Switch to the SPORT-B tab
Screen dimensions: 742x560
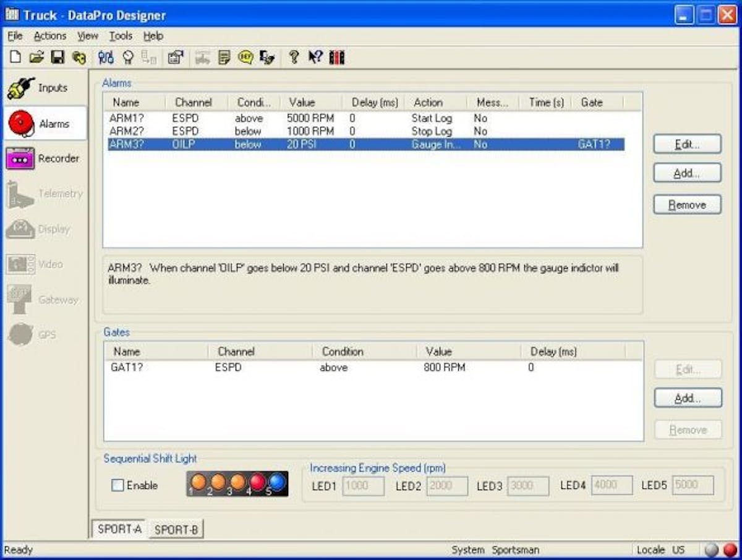176,530
